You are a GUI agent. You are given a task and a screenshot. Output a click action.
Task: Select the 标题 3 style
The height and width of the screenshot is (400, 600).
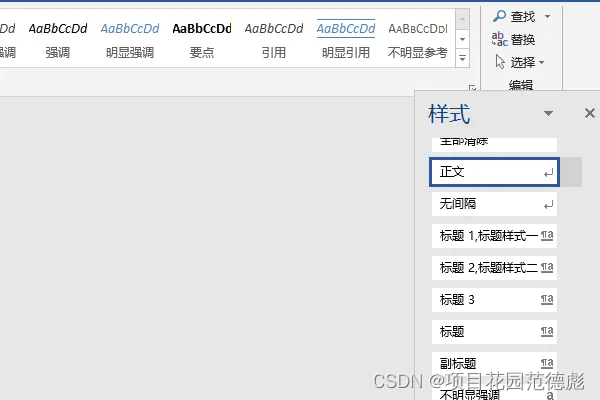click(x=494, y=299)
